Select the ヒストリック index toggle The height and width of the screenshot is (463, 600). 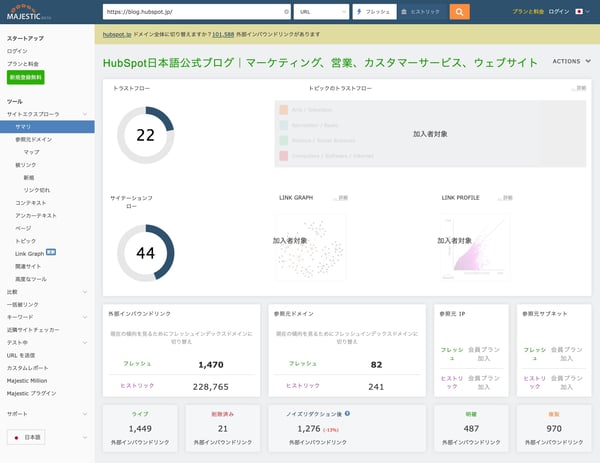[x=420, y=12]
